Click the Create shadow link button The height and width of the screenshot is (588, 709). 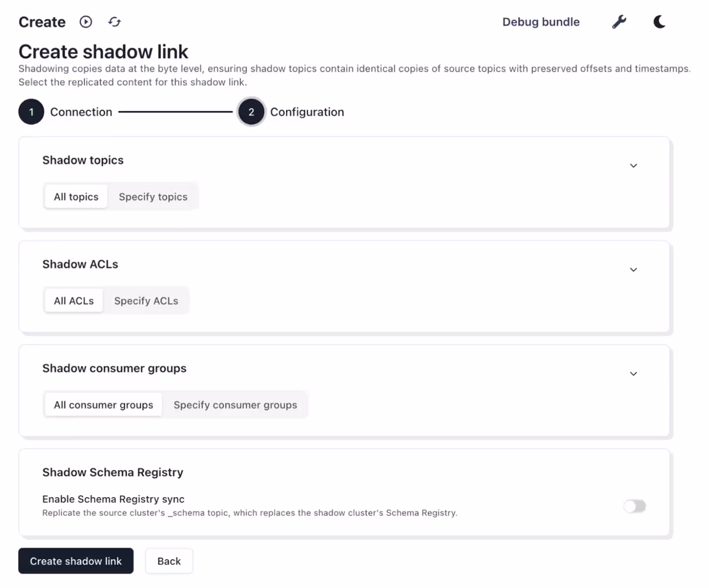pyautogui.click(x=76, y=561)
